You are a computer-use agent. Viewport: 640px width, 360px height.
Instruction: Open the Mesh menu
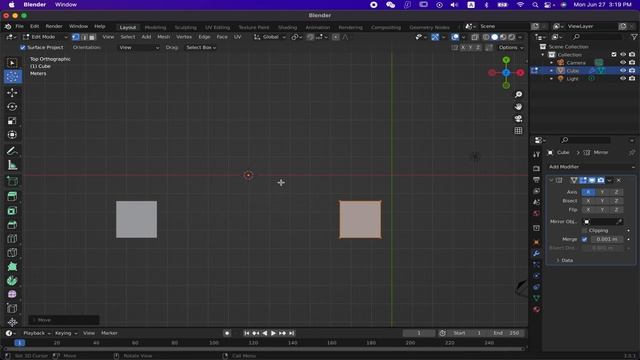pyautogui.click(x=163, y=37)
